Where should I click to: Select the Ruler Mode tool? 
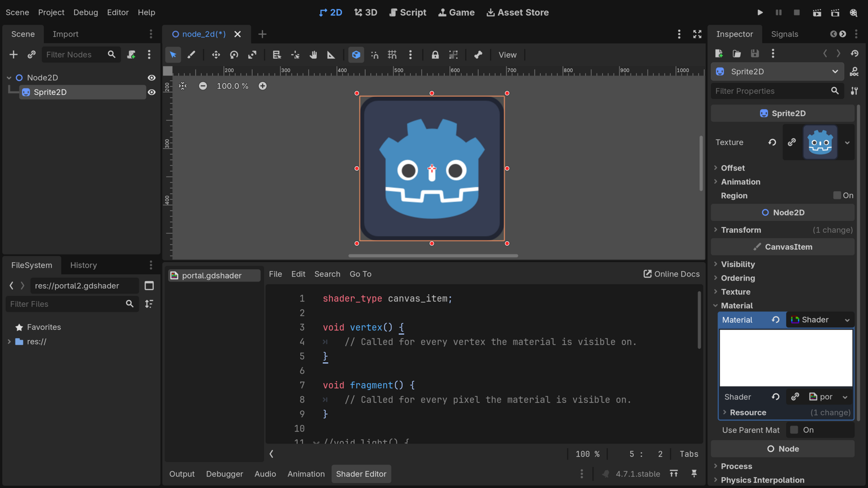pyautogui.click(x=331, y=55)
